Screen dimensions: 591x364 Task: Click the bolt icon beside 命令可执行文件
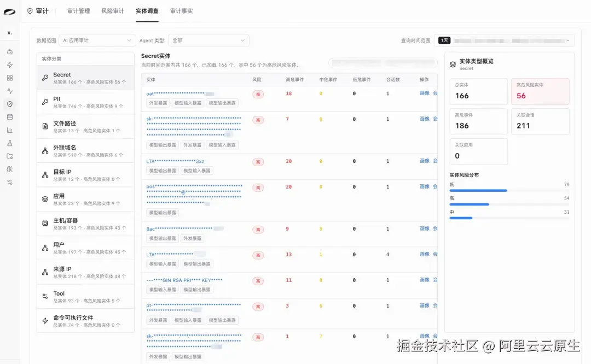coord(45,321)
